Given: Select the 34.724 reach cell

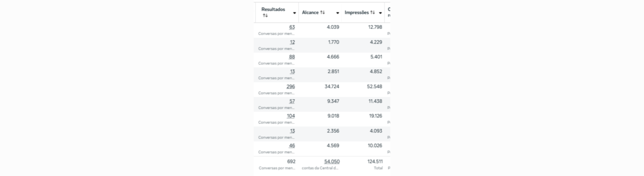Looking at the screenshot, I should pyautogui.click(x=332, y=87).
